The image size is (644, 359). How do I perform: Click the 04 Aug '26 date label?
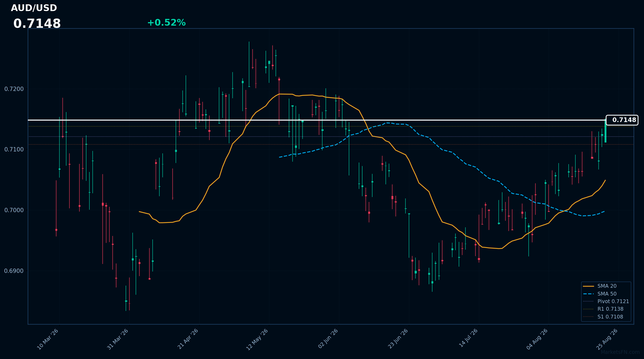[x=537, y=339]
